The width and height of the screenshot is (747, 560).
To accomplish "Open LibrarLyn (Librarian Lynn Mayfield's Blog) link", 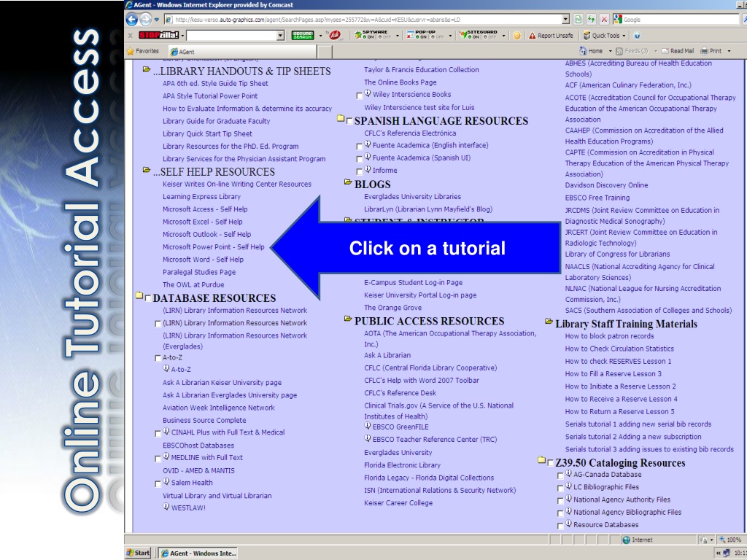I will point(428,209).
